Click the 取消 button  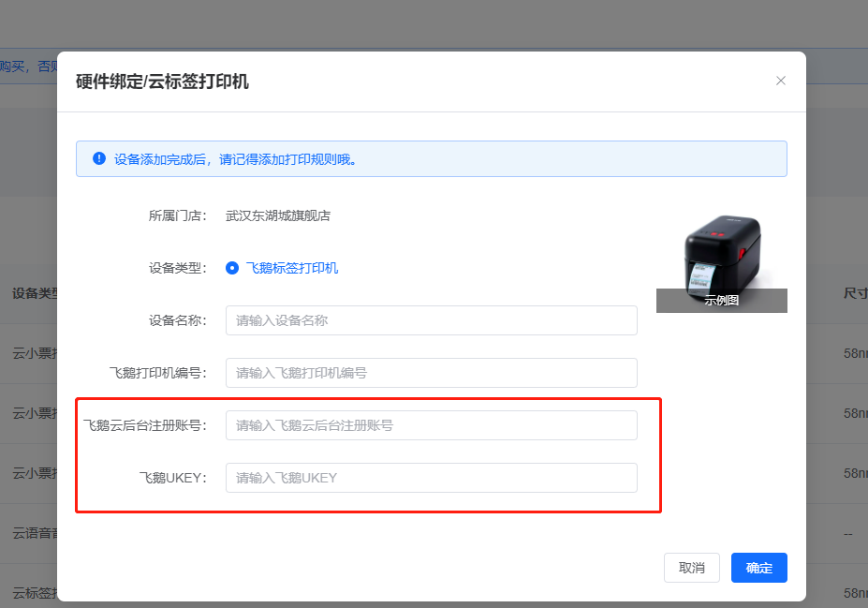[692, 568]
